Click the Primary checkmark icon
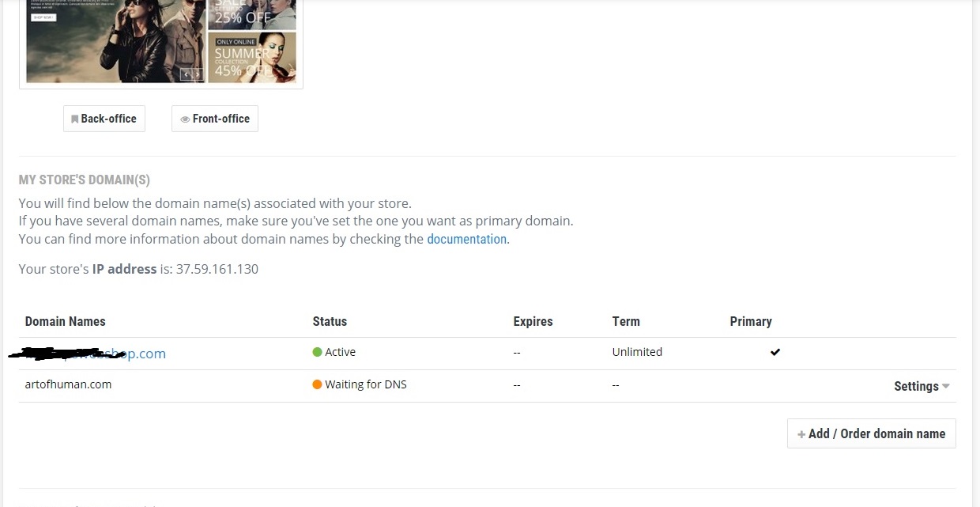Image resolution: width=980 pixels, height=507 pixels. (x=775, y=352)
